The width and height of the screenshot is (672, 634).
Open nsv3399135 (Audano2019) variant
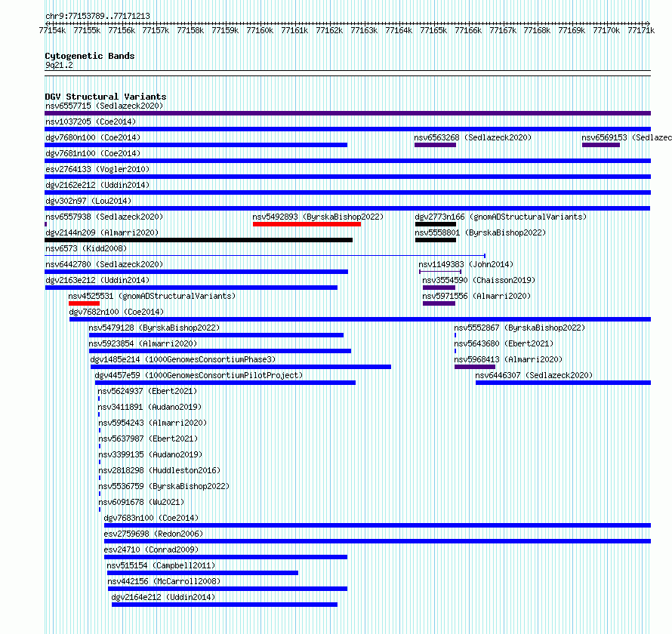click(150, 454)
